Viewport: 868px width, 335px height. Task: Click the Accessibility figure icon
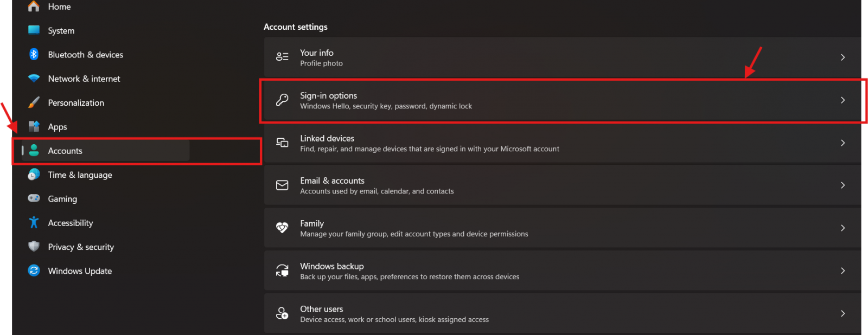coord(34,223)
